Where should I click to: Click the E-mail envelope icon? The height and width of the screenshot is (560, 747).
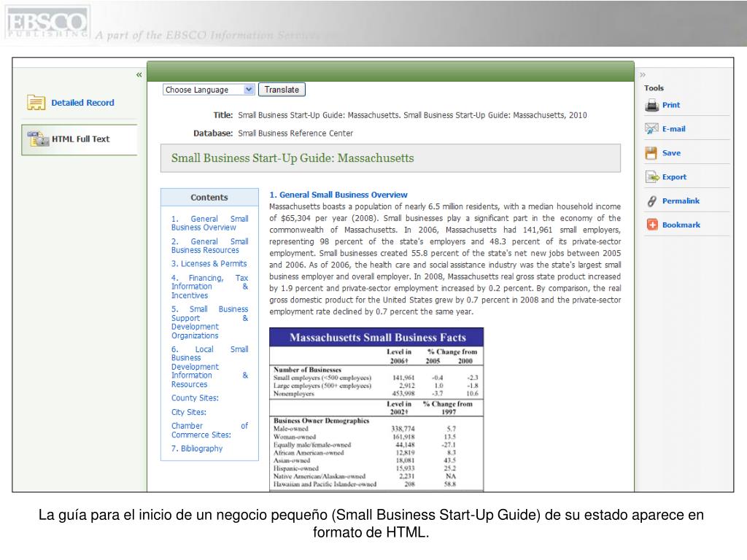point(651,128)
